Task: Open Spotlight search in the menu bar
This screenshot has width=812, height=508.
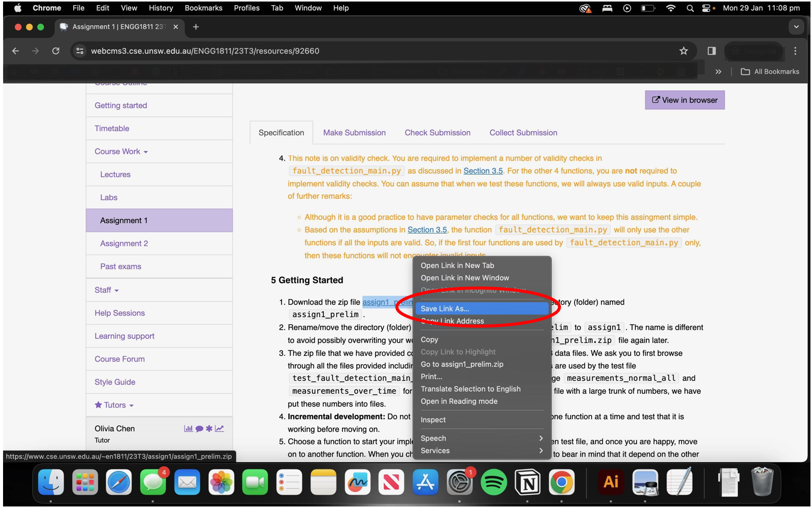Action: coord(690,8)
